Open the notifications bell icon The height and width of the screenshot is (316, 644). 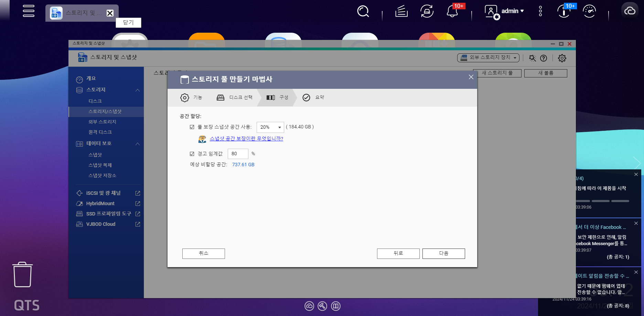tap(452, 11)
